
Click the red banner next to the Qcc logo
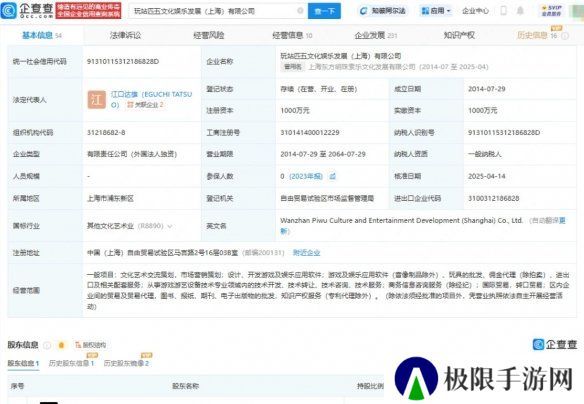[88, 10]
